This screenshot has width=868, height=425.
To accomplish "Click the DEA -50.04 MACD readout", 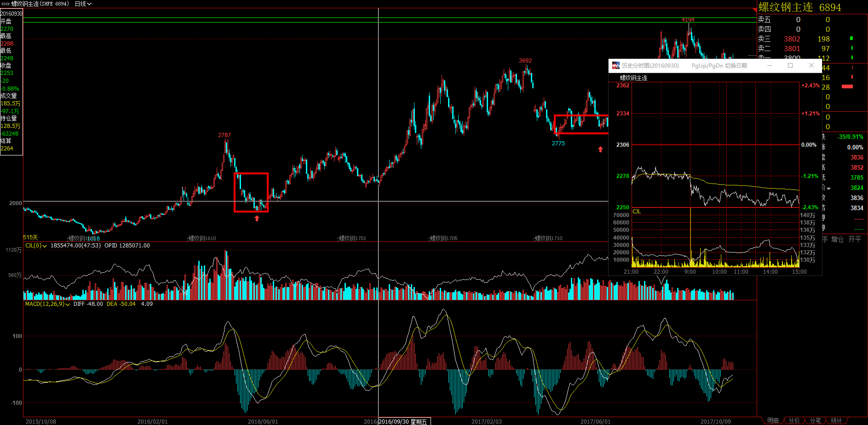I will (x=121, y=304).
